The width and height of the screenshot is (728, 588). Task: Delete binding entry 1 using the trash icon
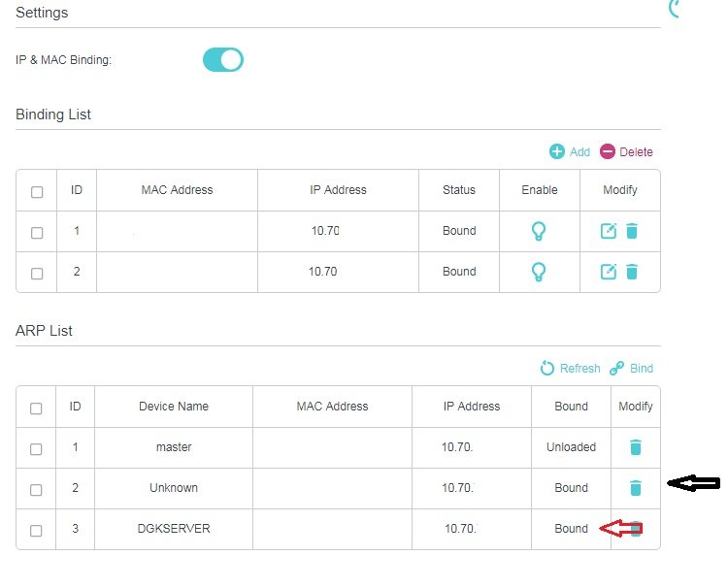(x=632, y=231)
